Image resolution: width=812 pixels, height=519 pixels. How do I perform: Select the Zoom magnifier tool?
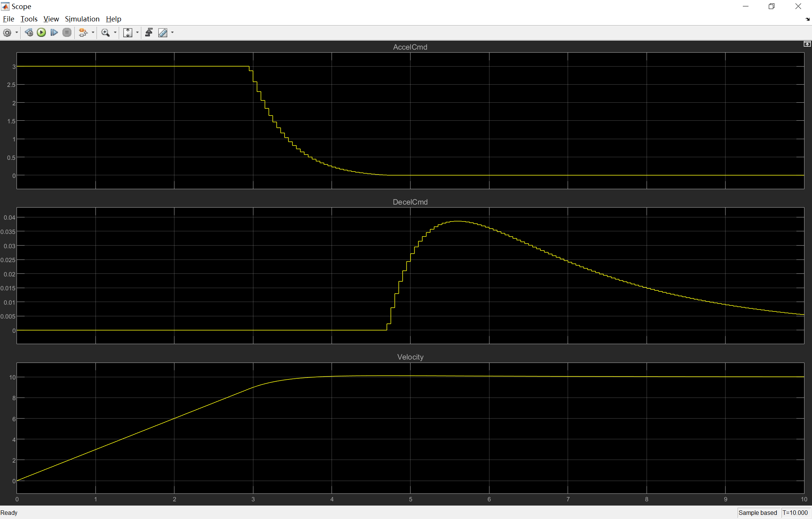(105, 33)
